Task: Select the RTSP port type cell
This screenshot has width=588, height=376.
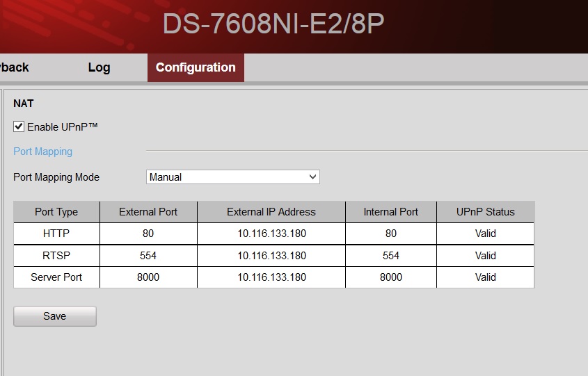Action: click(x=56, y=255)
